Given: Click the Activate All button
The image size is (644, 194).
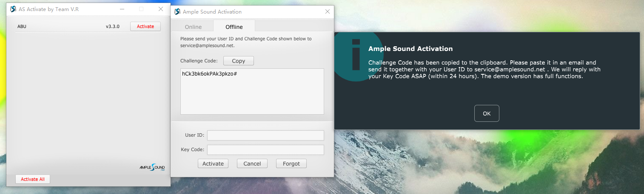Looking at the screenshot, I should [x=33, y=179].
